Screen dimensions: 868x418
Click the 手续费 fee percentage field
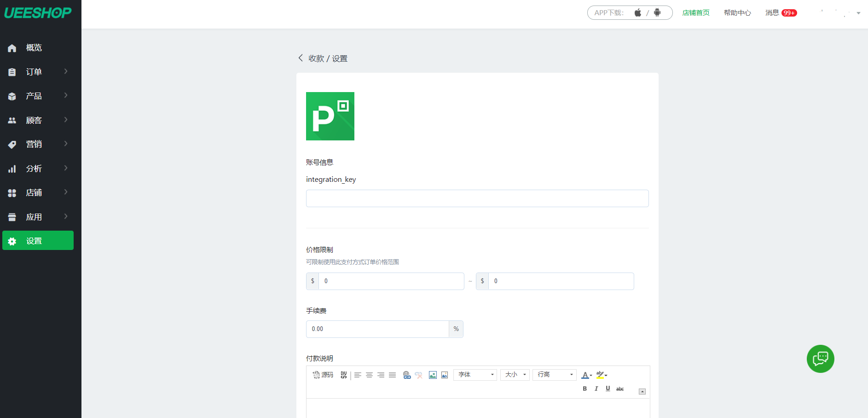tap(377, 329)
